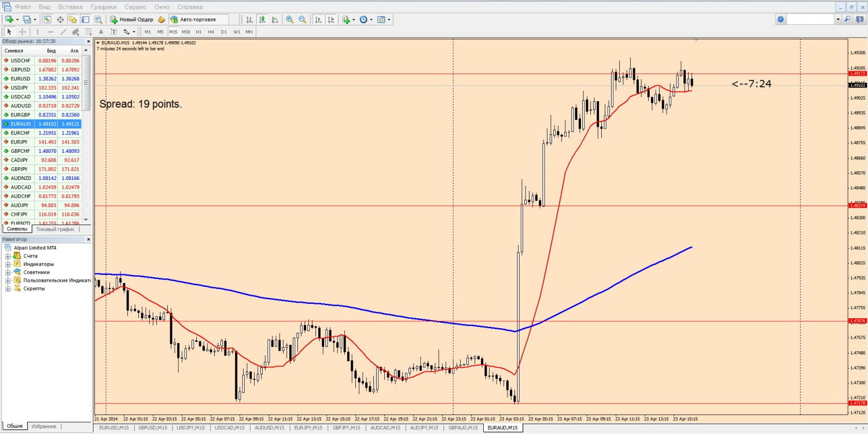Viewport: 868px width, 434px height.
Task: Select the equidistant channel tool
Action: click(x=76, y=32)
